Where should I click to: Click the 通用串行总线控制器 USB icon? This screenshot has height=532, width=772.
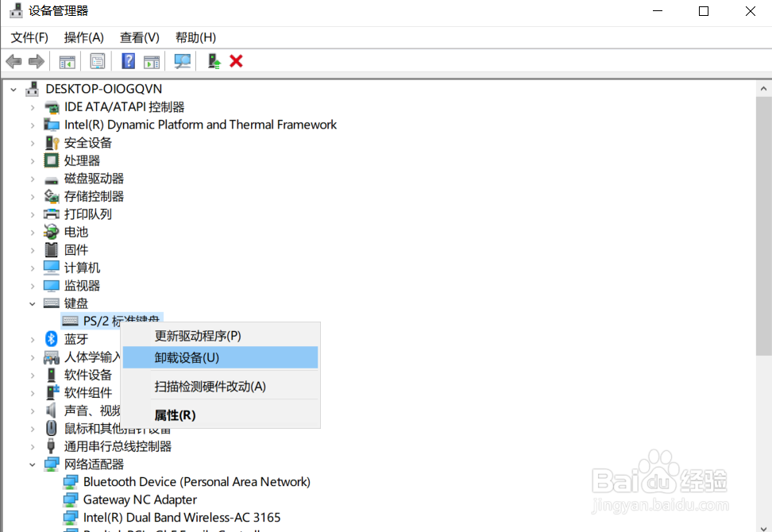[x=51, y=446]
